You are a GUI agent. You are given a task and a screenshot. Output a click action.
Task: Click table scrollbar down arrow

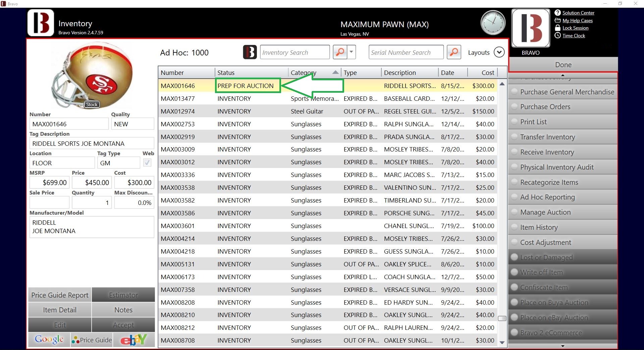(502, 343)
